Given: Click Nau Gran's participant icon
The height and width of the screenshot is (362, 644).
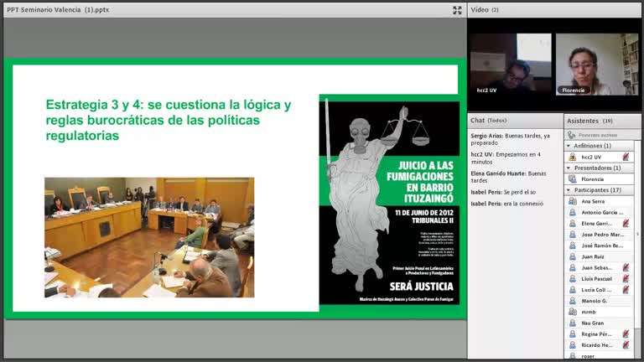Looking at the screenshot, I should [x=573, y=323].
